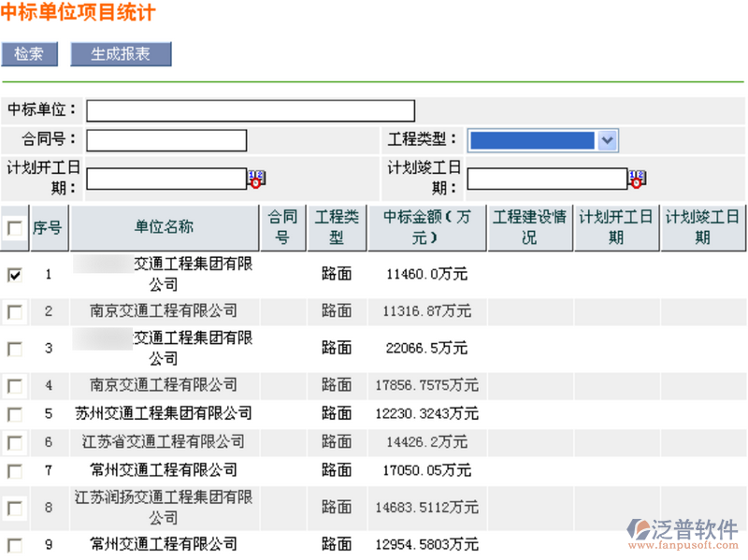Check row 5 苏州交通工程集团 checkbox
Viewport: 748px width, 560px height.
pyautogui.click(x=14, y=414)
